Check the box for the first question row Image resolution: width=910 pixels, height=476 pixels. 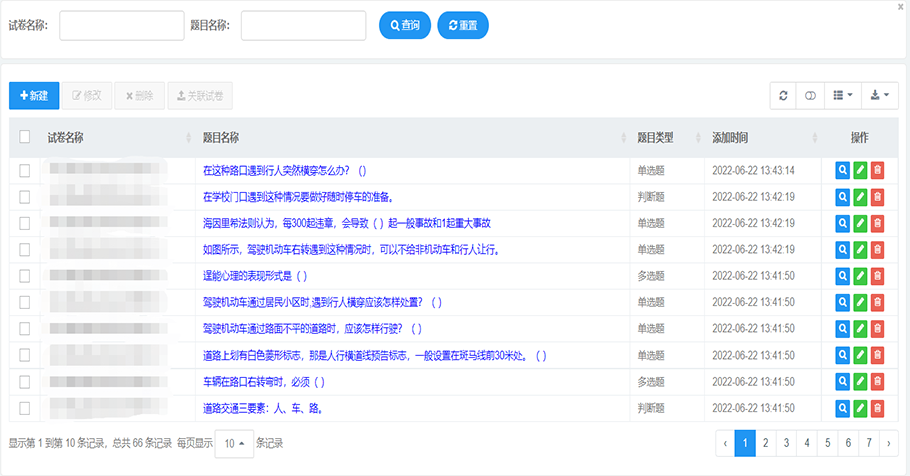pyautogui.click(x=25, y=170)
